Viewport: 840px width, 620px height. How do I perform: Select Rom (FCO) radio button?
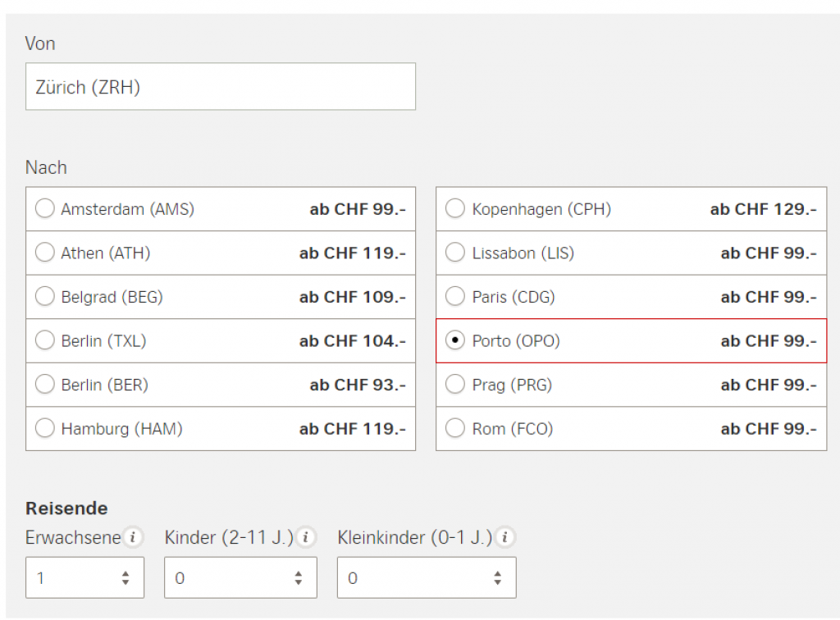click(x=455, y=428)
